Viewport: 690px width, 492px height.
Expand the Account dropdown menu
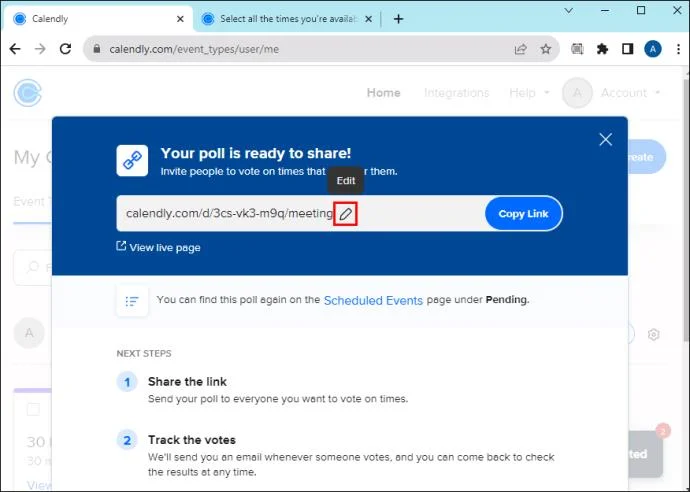point(631,93)
